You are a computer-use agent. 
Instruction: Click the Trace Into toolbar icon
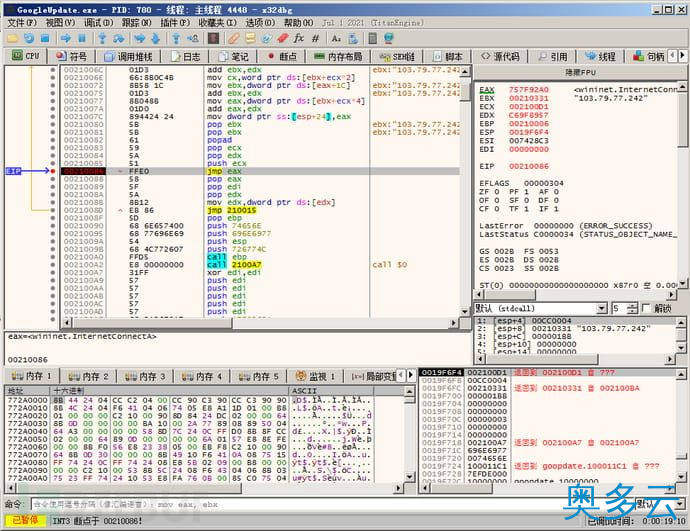point(139,38)
